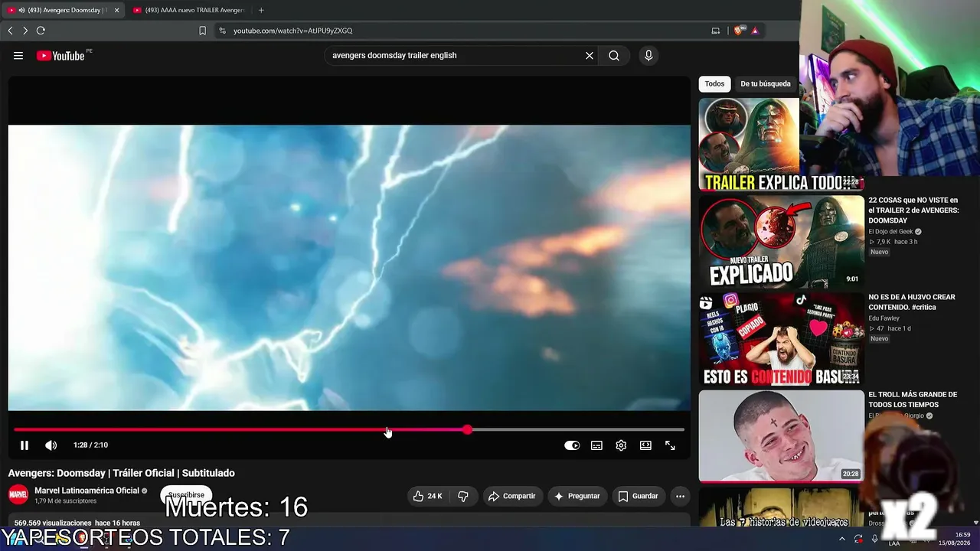Viewport: 980px width, 551px height.
Task: Seek using the red video progress bar
Action: (x=349, y=429)
